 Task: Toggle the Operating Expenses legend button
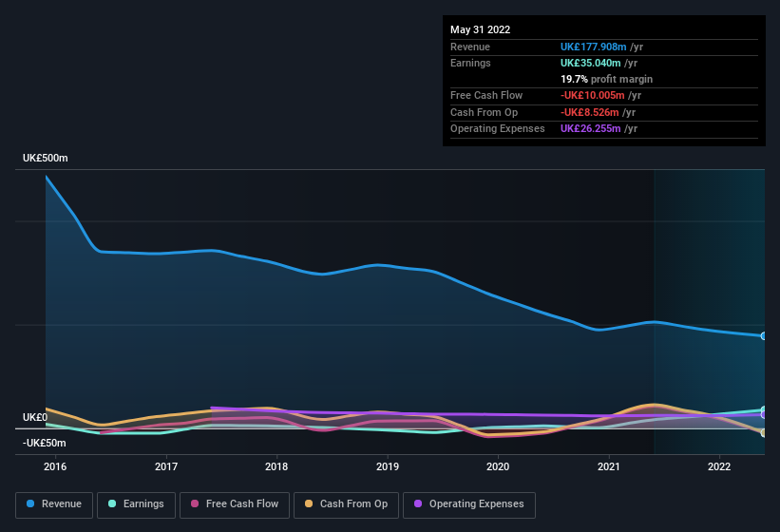[469, 504]
